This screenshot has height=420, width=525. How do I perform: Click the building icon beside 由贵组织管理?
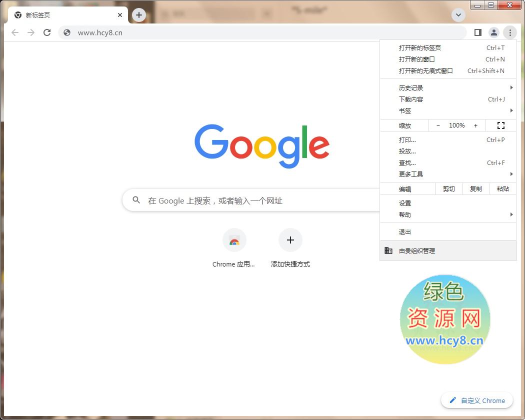pos(388,250)
